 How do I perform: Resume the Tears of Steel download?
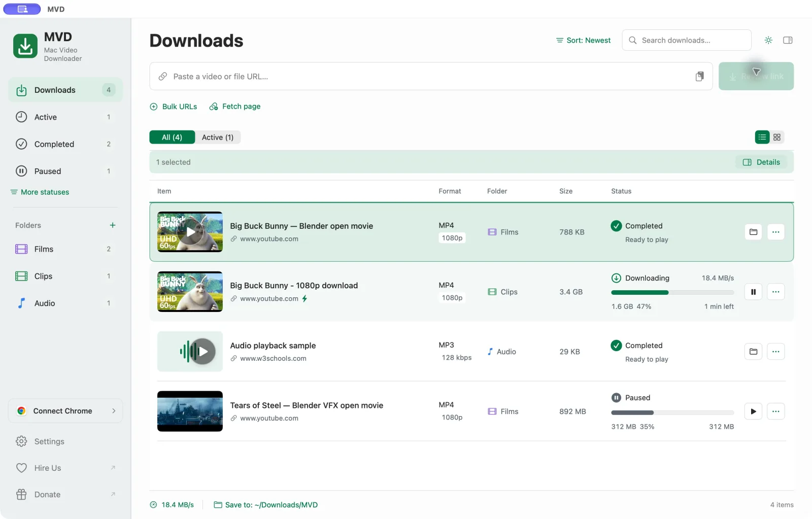(x=753, y=411)
